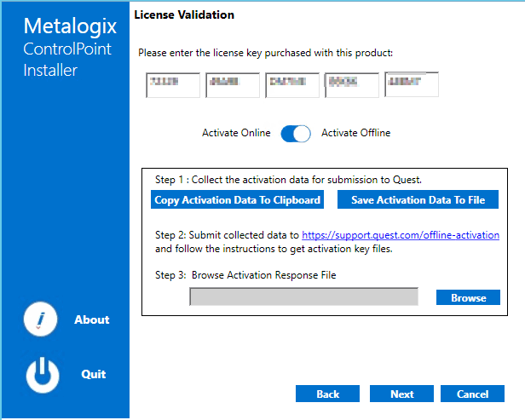Viewport: 525px width, 420px height.
Task: Focus the fifth license key field
Action: [x=412, y=85]
